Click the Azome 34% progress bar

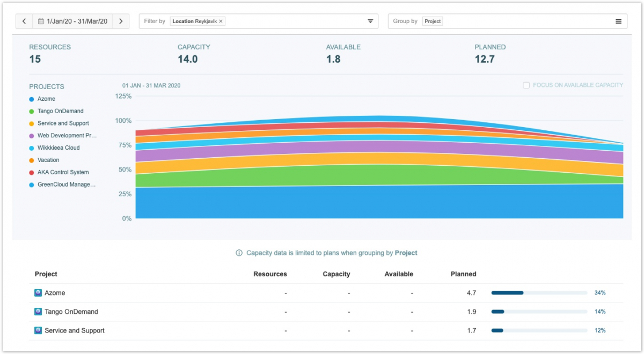539,293
